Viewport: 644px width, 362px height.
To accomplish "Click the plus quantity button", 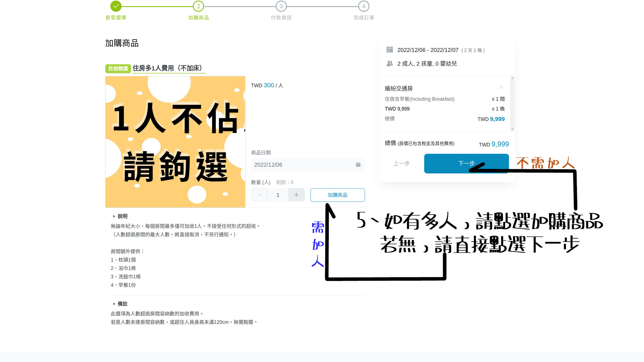I will 296,195.
